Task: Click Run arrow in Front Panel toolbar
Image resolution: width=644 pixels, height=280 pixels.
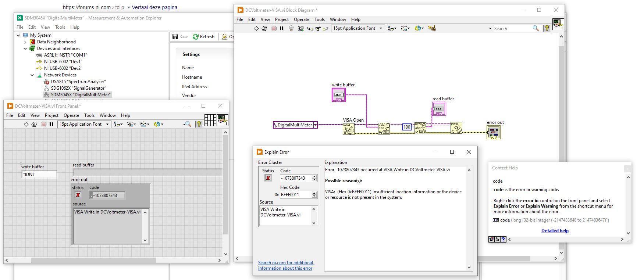Action: [26, 124]
